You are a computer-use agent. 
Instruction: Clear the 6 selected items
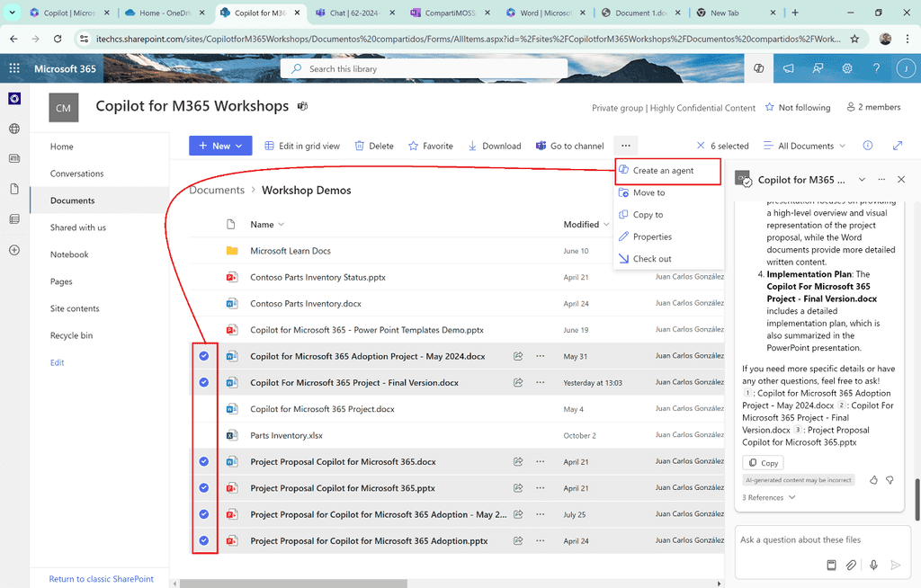click(x=700, y=146)
